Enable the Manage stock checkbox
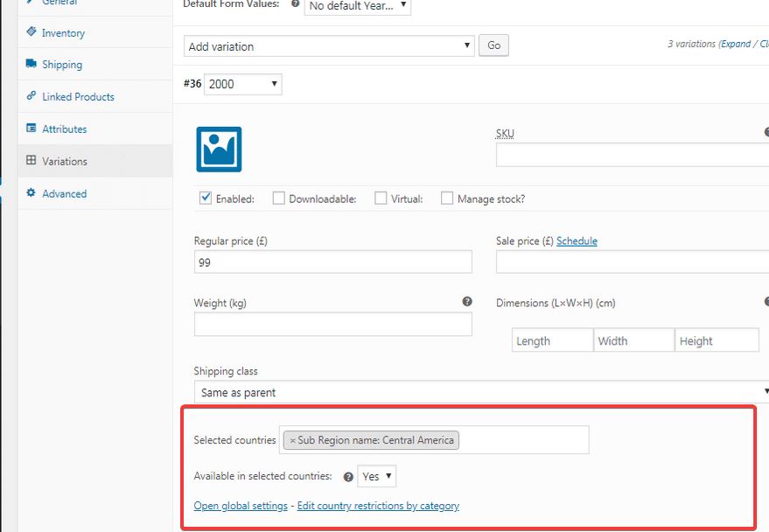Image resolution: width=769 pixels, height=532 pixels. 447,198
